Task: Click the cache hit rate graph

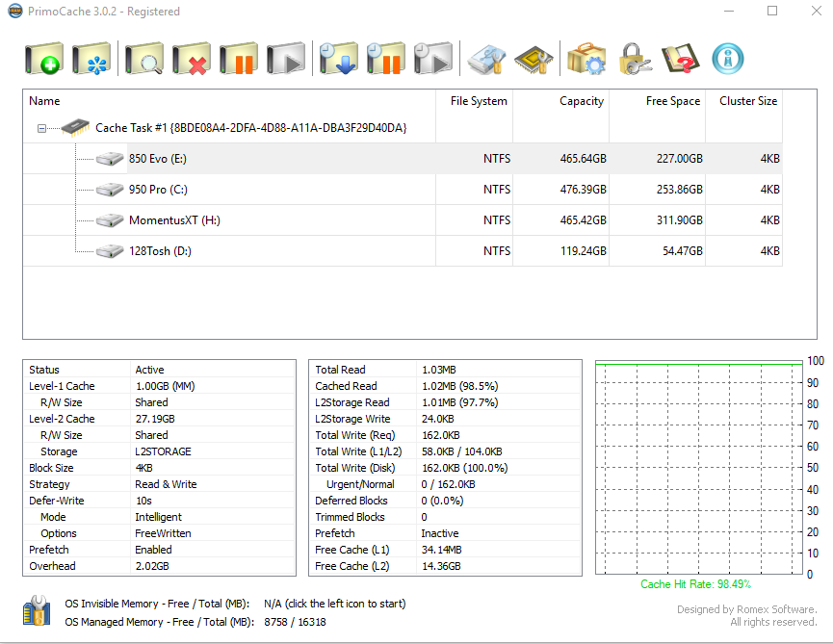Action: pyautogui.click(x=697, y=467)
